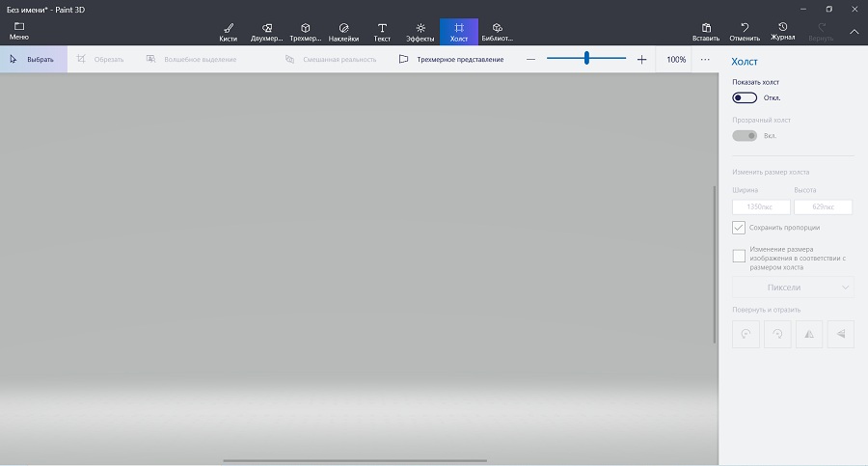Toggle Трехмерное представление (3D view) button
Image resolution: width=868 pixels, height=466 pixels.
pos(451,60)
